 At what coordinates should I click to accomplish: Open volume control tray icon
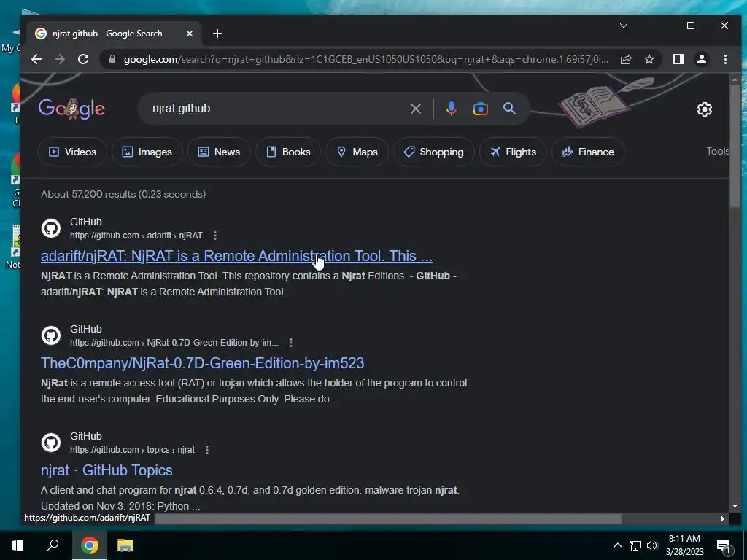pos(652,545)
